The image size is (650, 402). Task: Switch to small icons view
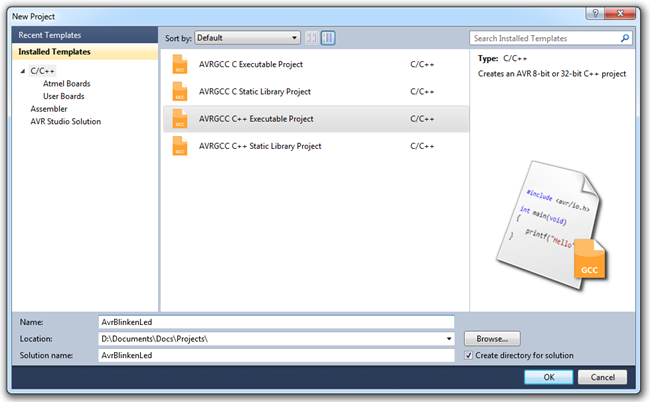pos(312,38)
